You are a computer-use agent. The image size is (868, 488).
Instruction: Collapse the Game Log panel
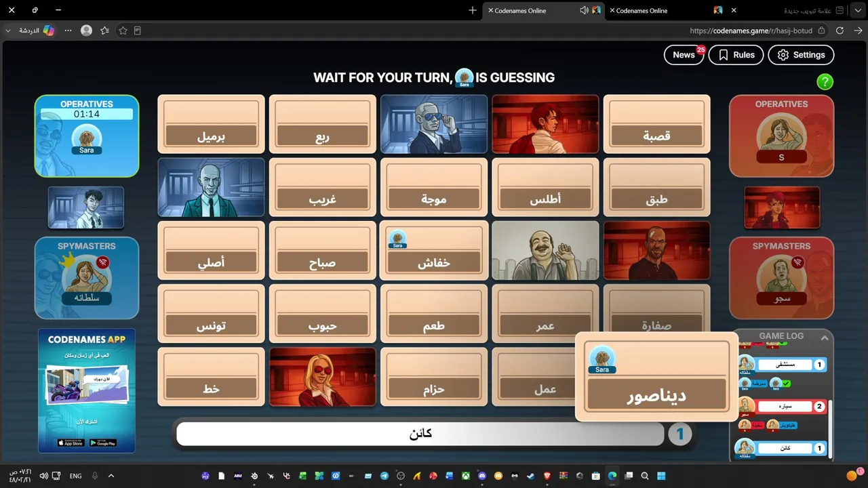pos(825,338)
